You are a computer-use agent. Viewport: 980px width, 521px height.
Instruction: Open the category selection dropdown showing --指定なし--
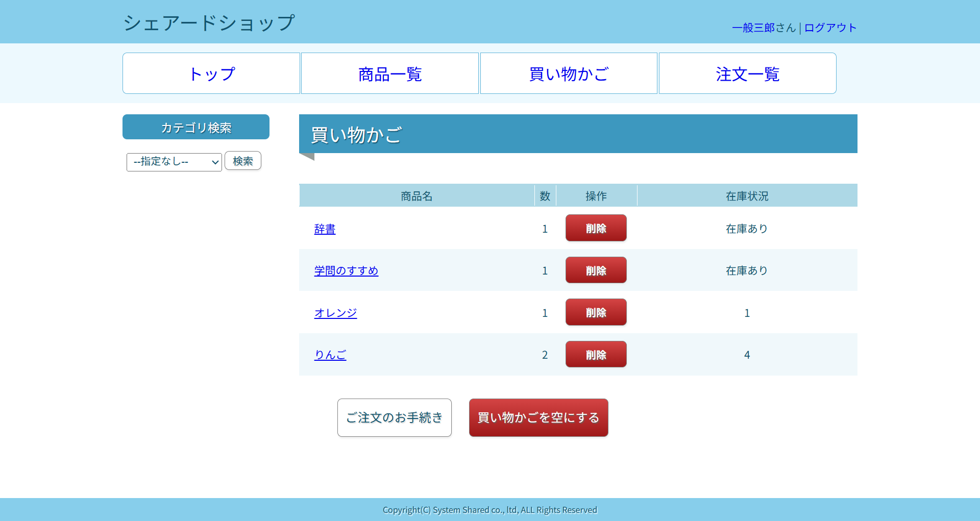click(x=174, y=162)
